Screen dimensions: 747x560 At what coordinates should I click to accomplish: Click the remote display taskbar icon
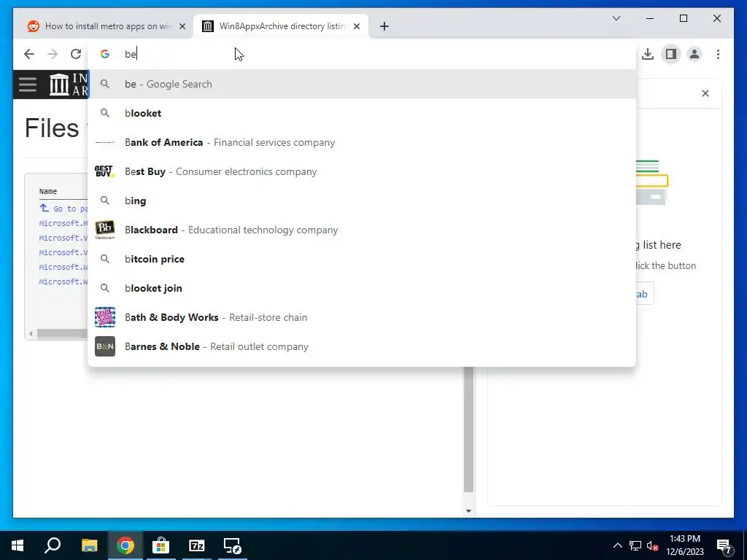coord(233,545)
